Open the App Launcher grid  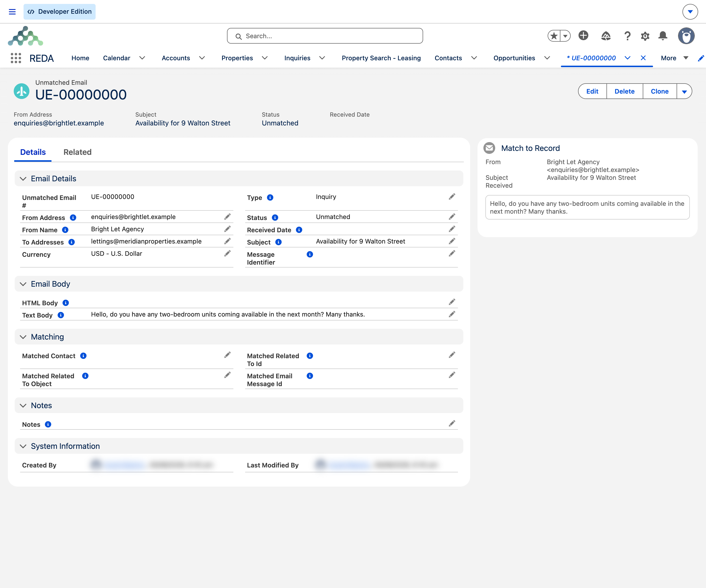[x=16, y=58]
